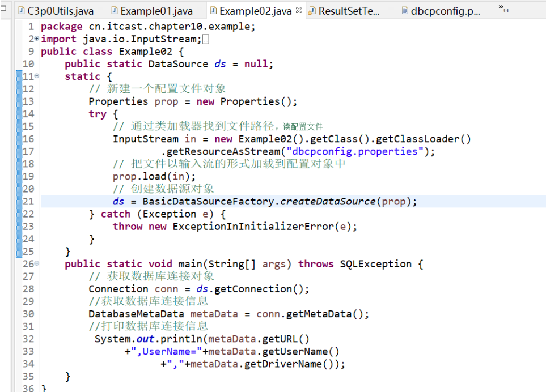Click line number 21 in the ruler
This screenshot has height=392, width=546.
[x=28, y=201]
